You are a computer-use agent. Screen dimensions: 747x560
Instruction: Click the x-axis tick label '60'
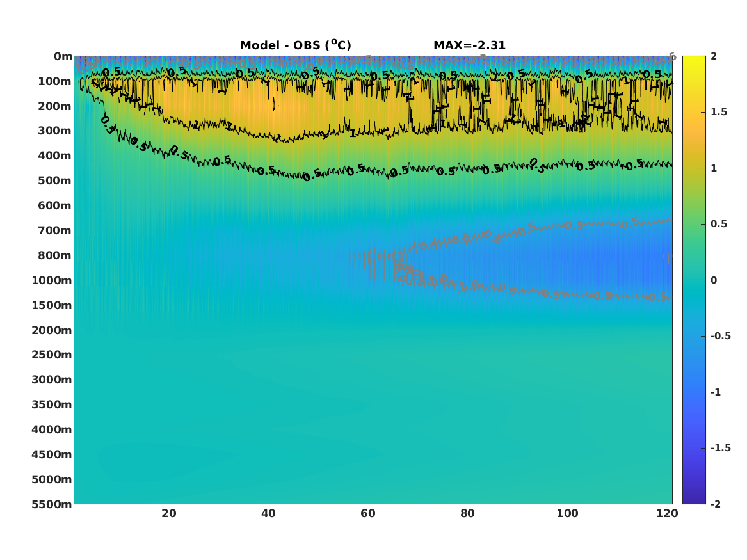point(368,513)
